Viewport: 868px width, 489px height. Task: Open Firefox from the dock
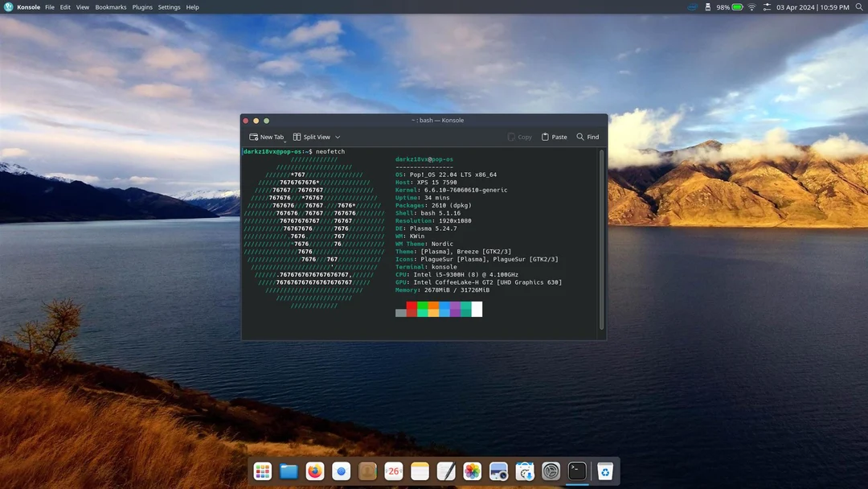tap(314, 471)
